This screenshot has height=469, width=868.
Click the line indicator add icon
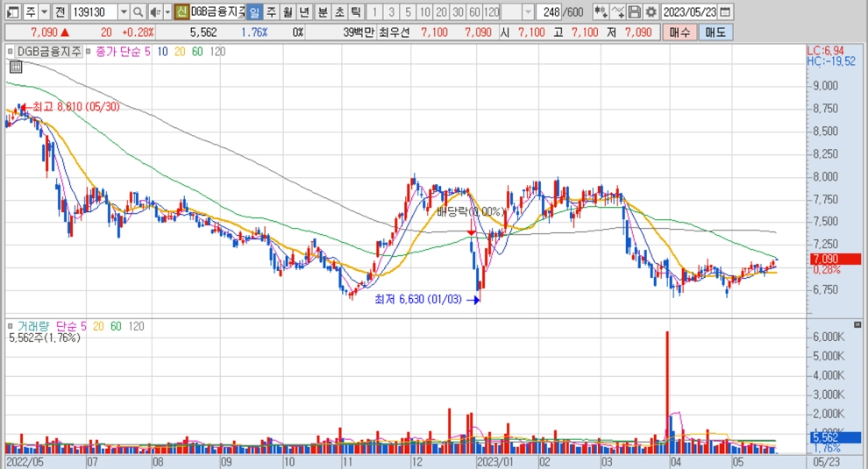[x=618, y=12]
